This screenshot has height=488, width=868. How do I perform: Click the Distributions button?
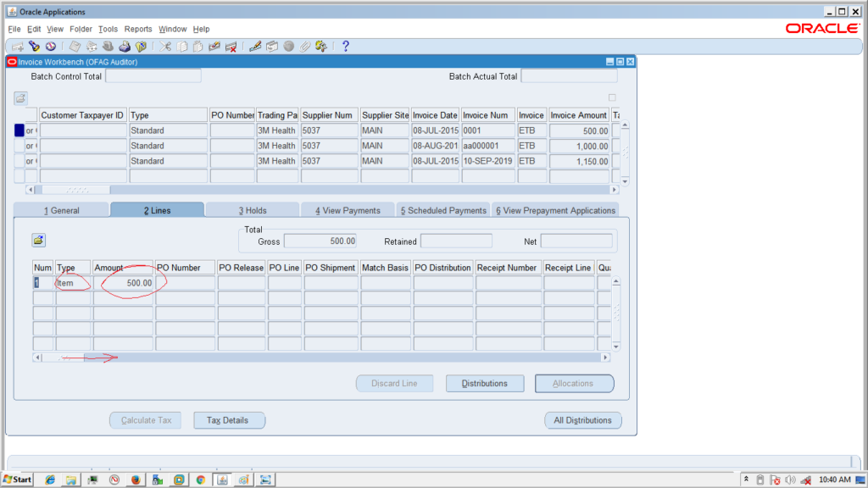pos(484,384)
